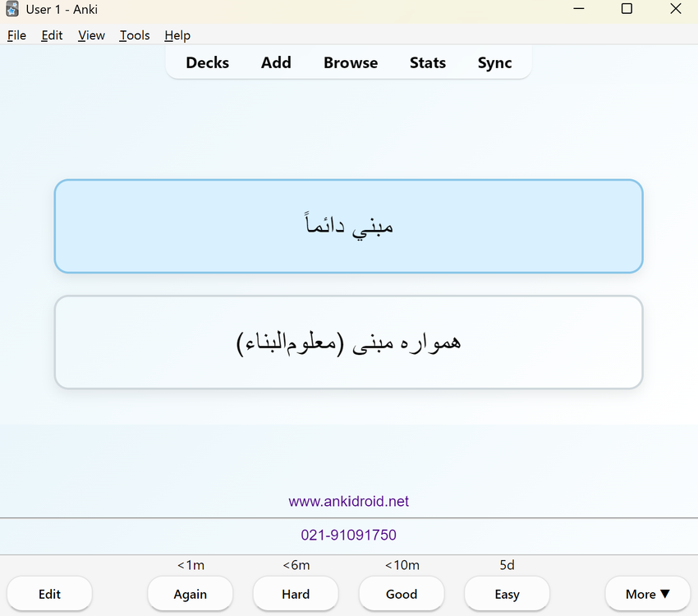Close the Anki window
The image size is (698, 616).
676,8
